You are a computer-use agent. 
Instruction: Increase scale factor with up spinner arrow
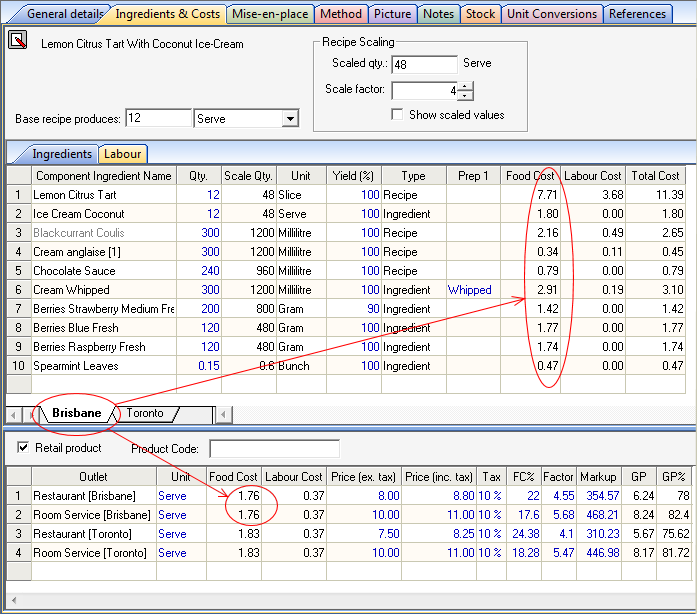tap(465, 86)
